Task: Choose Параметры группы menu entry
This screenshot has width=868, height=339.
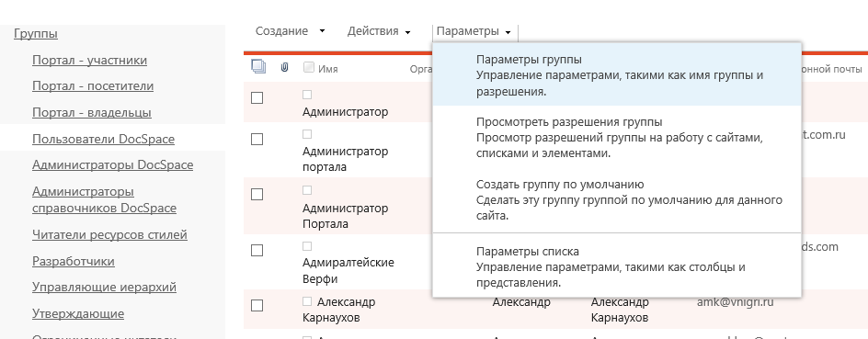Action: pyautogui.click(x=617, y=75)
